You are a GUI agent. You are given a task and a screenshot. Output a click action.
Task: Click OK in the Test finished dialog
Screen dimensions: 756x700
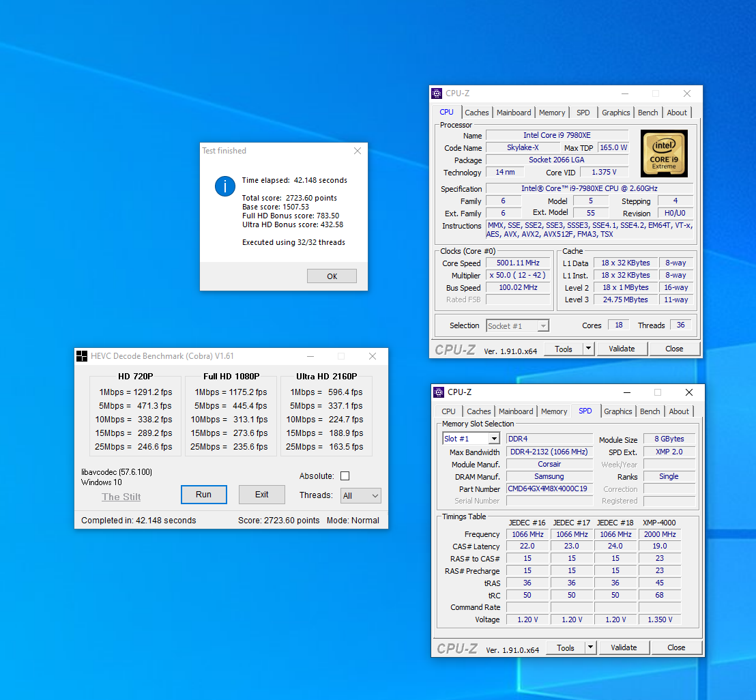click(x=332, y=276)
